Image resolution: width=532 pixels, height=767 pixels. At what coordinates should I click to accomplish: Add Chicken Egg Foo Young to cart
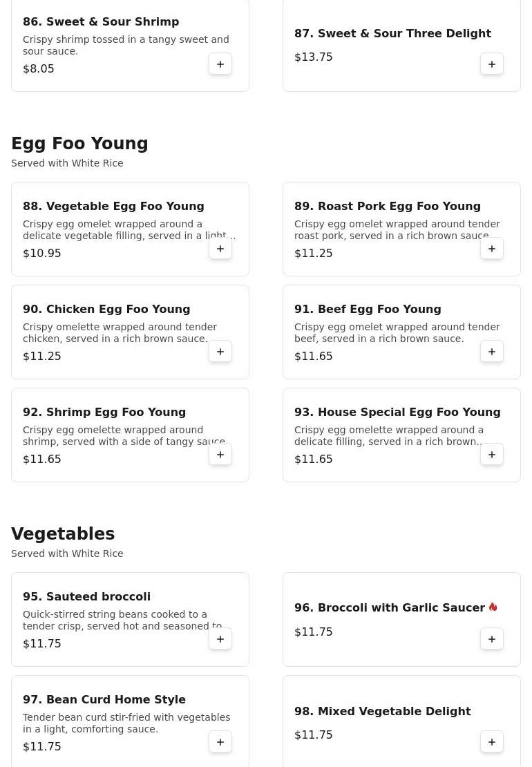(220, 352)
